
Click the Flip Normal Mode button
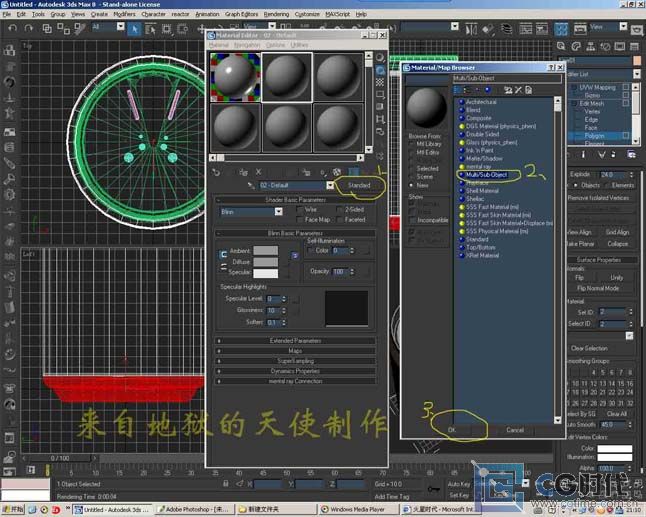tap(598, 288)
